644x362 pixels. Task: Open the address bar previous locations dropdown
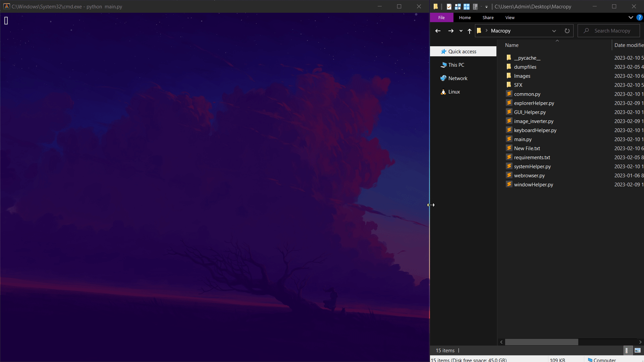click(554, 31)
